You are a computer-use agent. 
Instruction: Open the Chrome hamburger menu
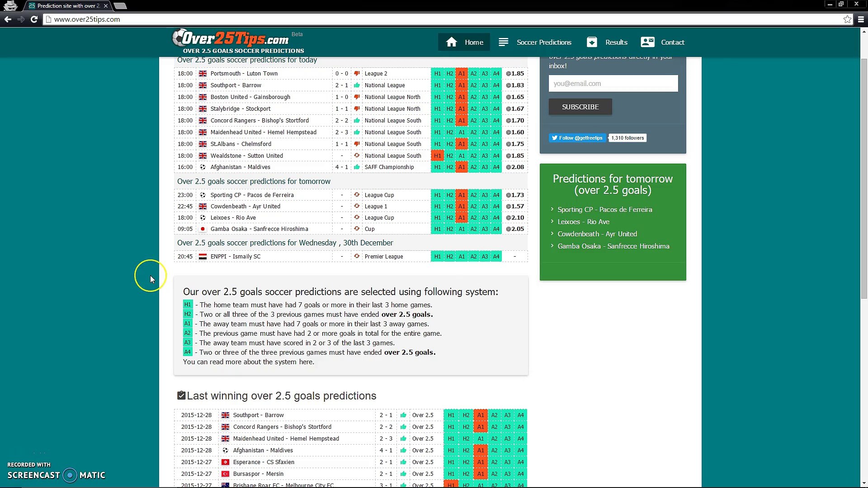click(861, 19)
